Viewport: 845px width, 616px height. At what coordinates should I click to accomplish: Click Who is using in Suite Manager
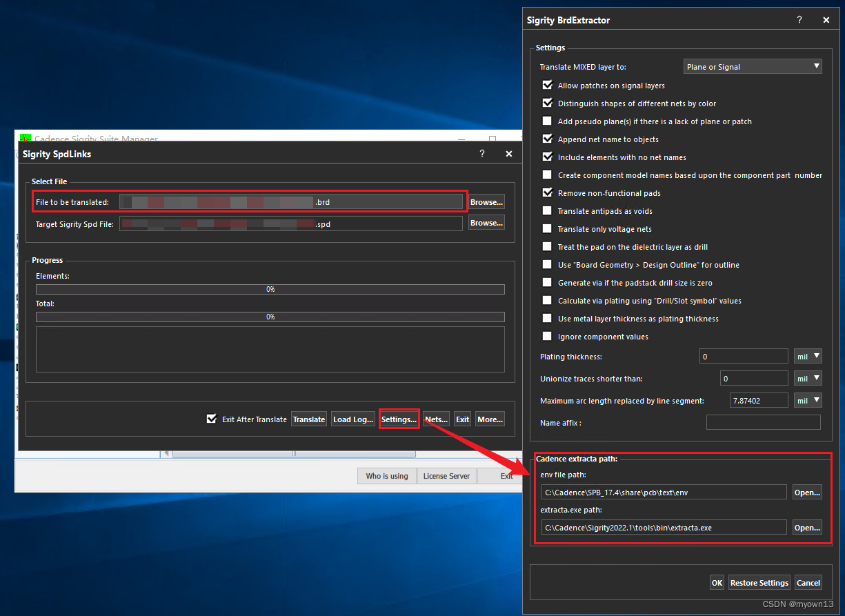(x=386, y=476)
